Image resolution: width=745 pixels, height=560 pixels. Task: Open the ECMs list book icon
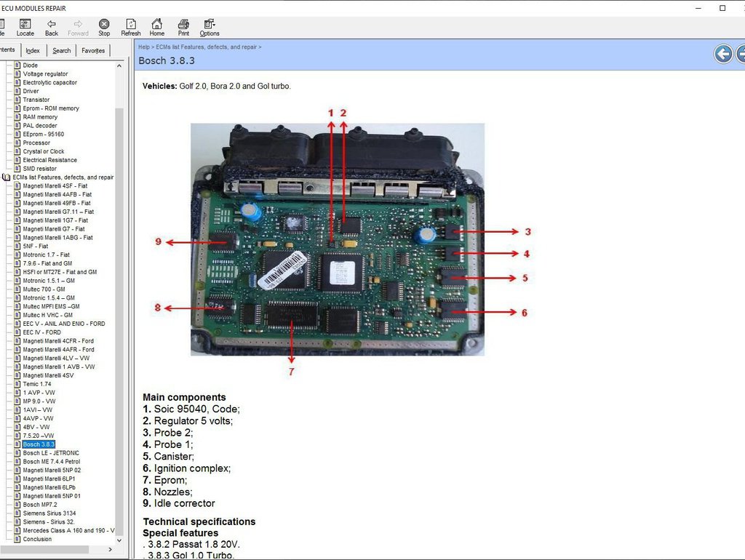[6, 177]
